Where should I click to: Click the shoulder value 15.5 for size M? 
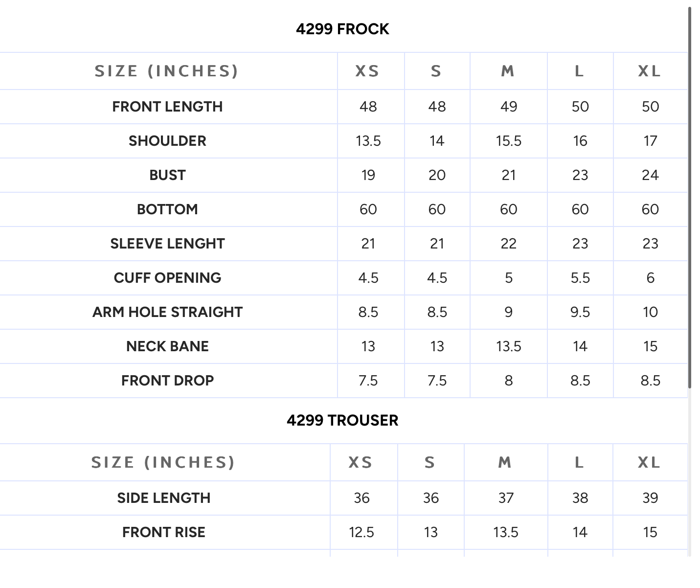pos(509,141)
